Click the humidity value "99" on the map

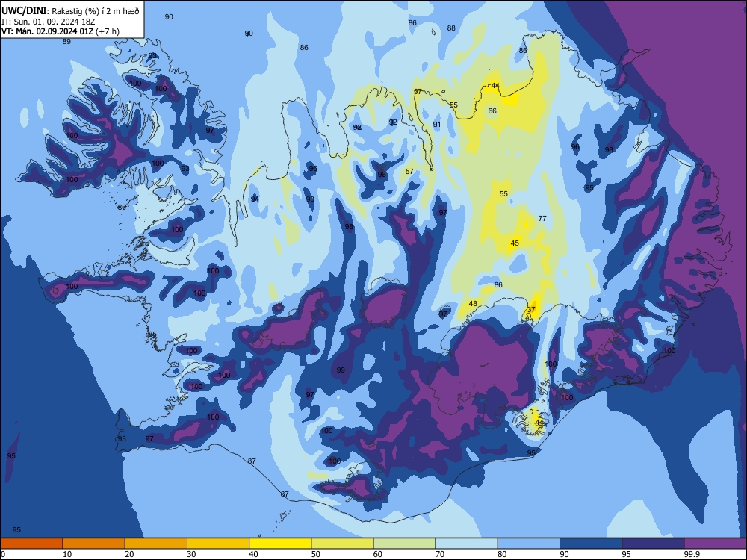pyautogui.click(x=341, y=370)
